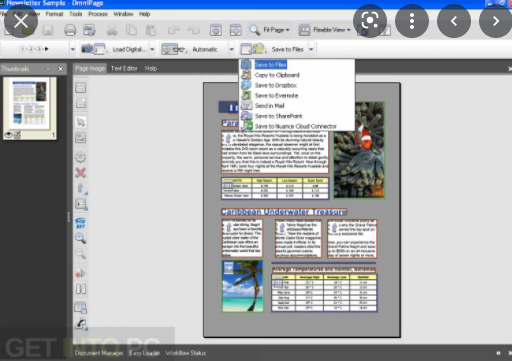The image size is (512, 361).
Task: Expand the Flexible View dropdown
Action: point(349,30)
